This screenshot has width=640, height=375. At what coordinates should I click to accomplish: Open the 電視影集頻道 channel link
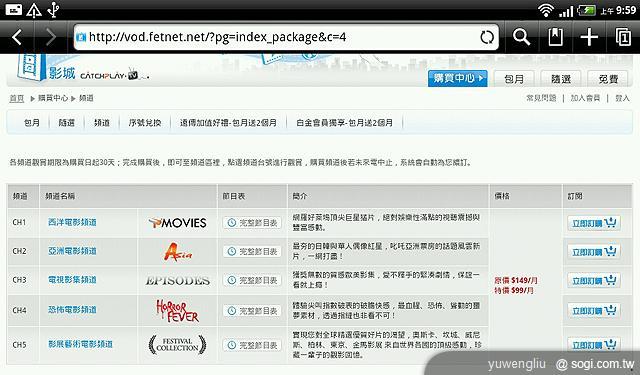[72, 280]
